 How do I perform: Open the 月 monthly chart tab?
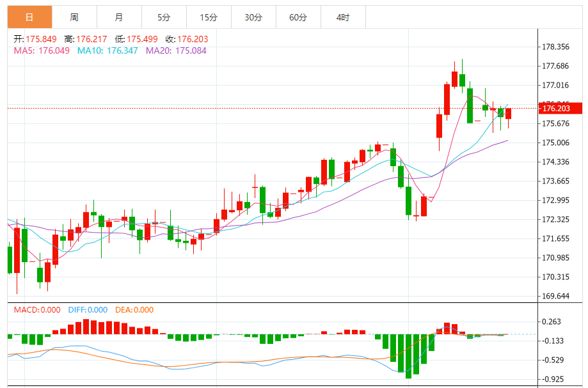(x=119, y=17)
